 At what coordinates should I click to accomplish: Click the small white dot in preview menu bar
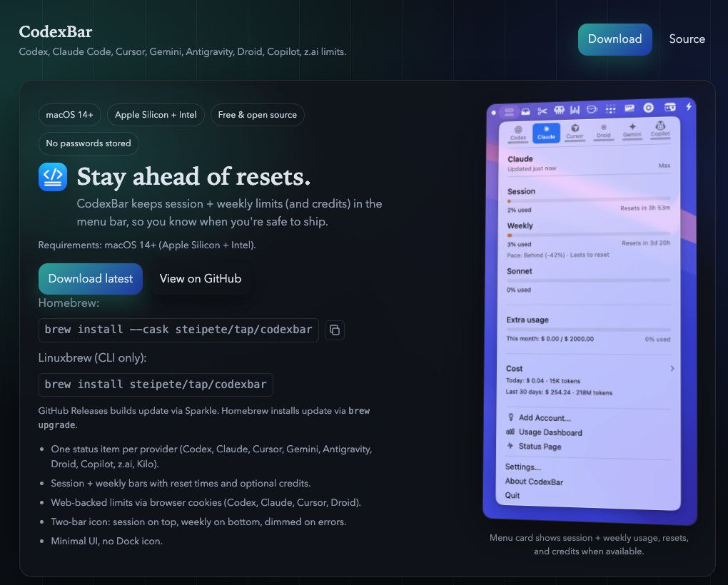[x=493, y=112]
